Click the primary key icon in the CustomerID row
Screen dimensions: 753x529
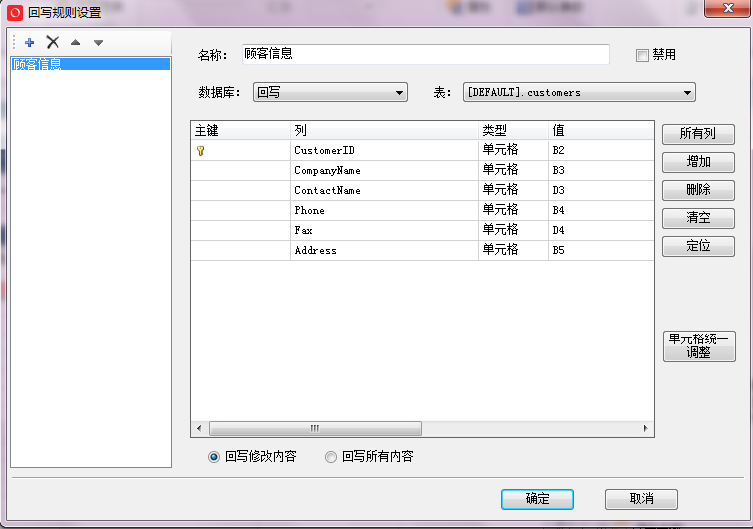201,151
